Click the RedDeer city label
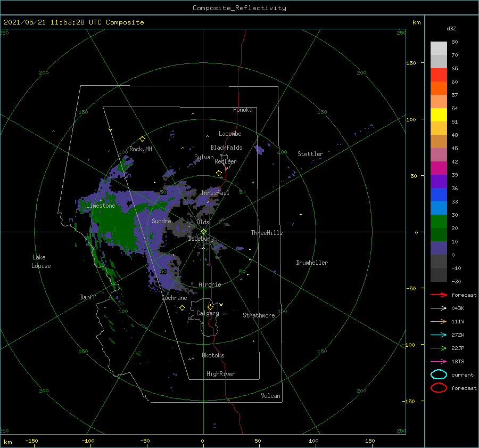The width and height of the screenshot is (479, 448). pos(226,161)
